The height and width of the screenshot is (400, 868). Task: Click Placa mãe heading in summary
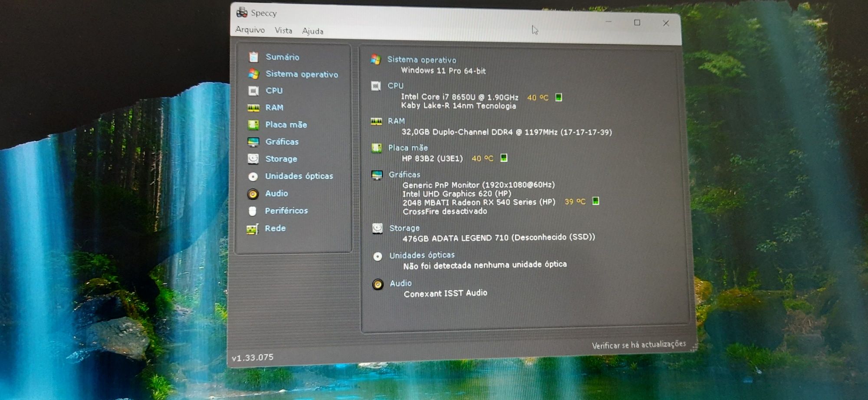click(x=408, y=148)
